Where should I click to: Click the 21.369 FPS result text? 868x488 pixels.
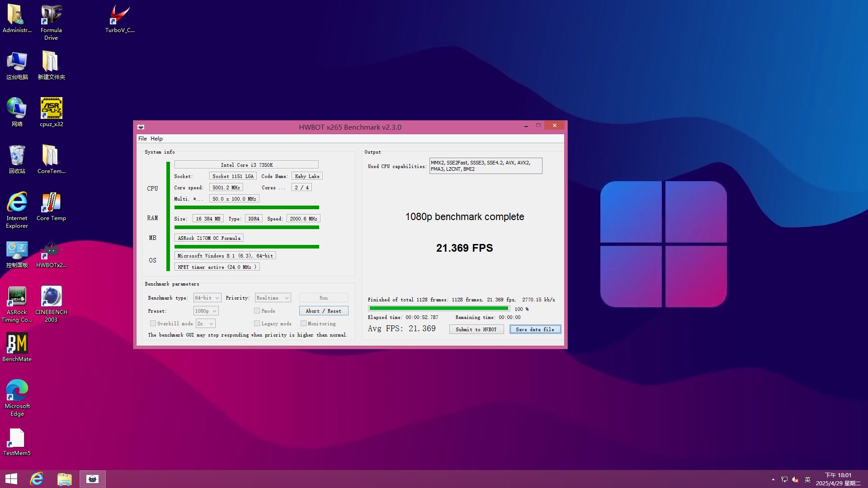[x=464, y=248]
